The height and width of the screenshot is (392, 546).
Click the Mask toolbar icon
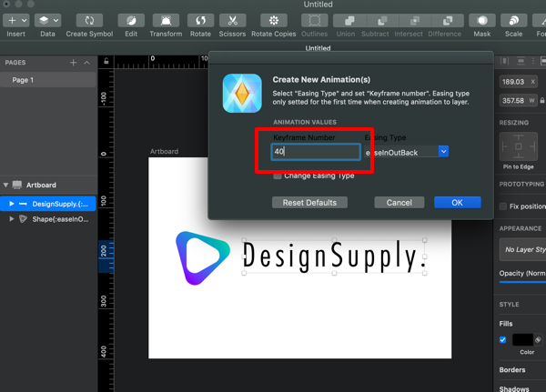(x=482, y=21)
